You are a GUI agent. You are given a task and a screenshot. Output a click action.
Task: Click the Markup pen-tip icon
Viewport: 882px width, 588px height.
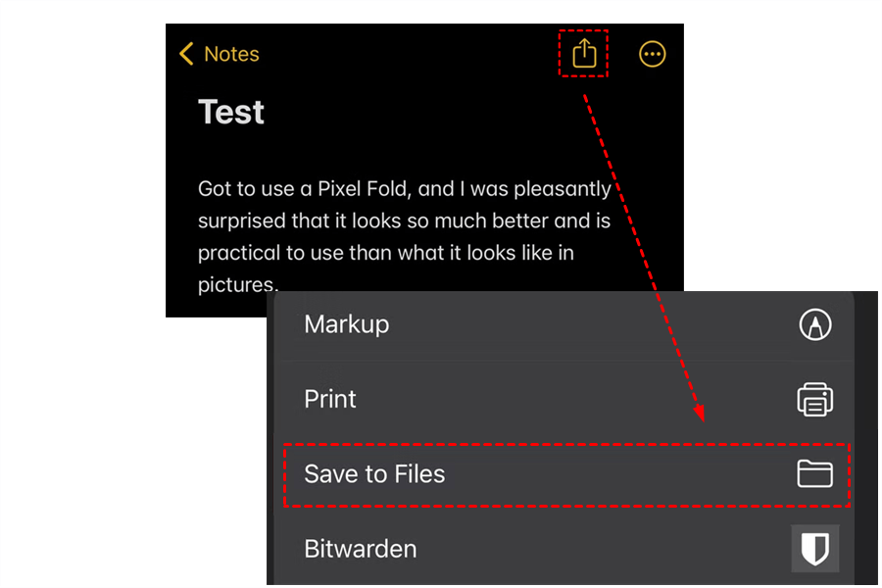814,324
